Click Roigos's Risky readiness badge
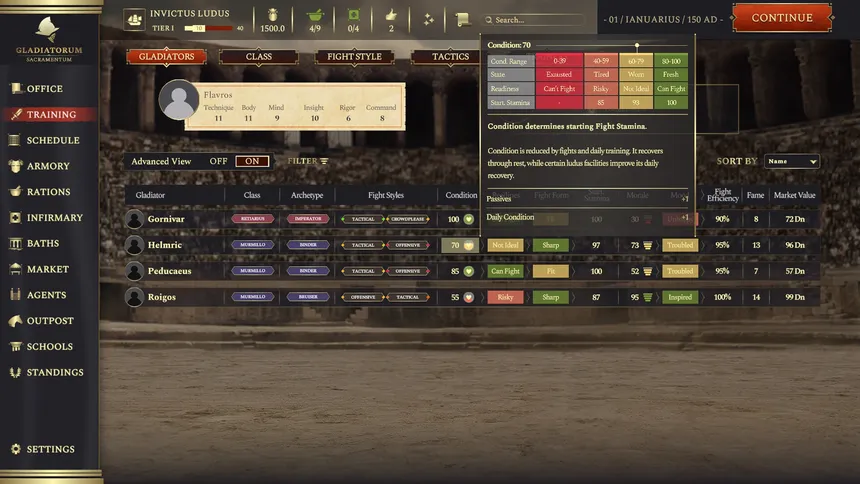 coord(505,297)
